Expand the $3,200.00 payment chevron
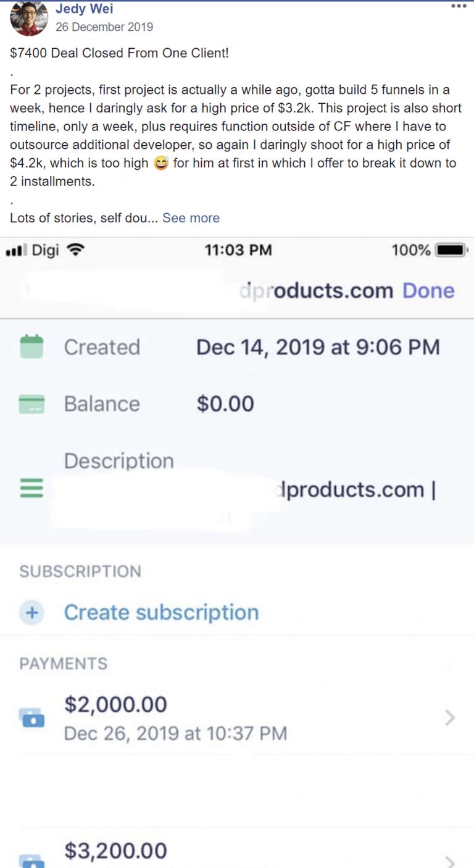 click(450, 861)
